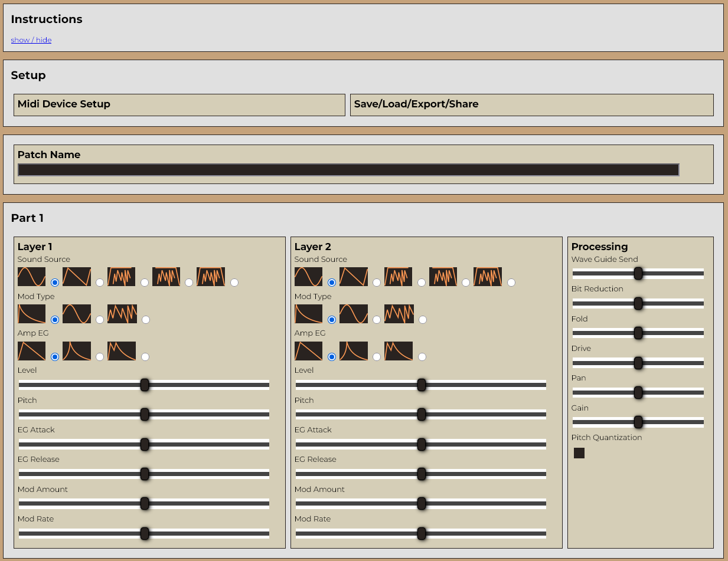
Task: Pick Layer 1 first Amp EG shape icon
Action: (31, 351)
